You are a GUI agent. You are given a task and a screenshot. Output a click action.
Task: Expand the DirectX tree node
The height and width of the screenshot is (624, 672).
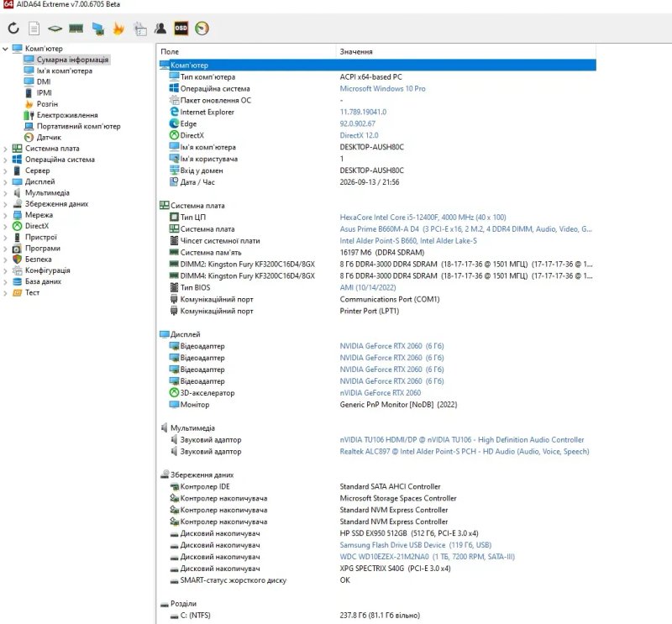point(5,226)
